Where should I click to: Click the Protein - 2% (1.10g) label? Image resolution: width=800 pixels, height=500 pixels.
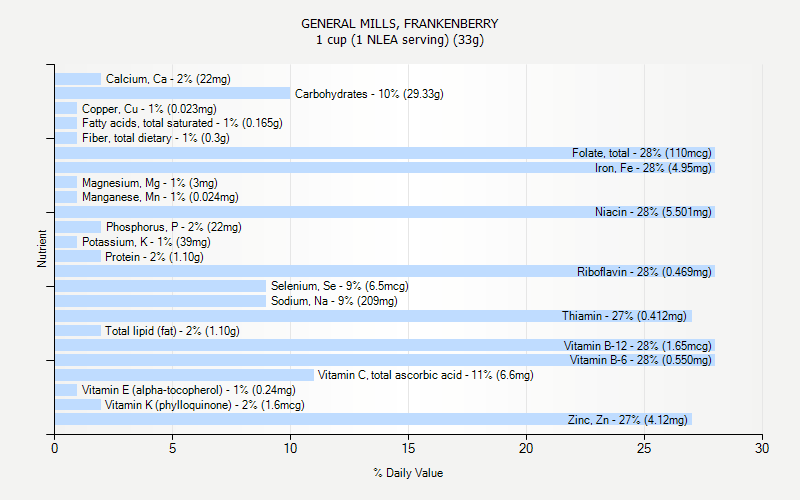tap(154, 257)
